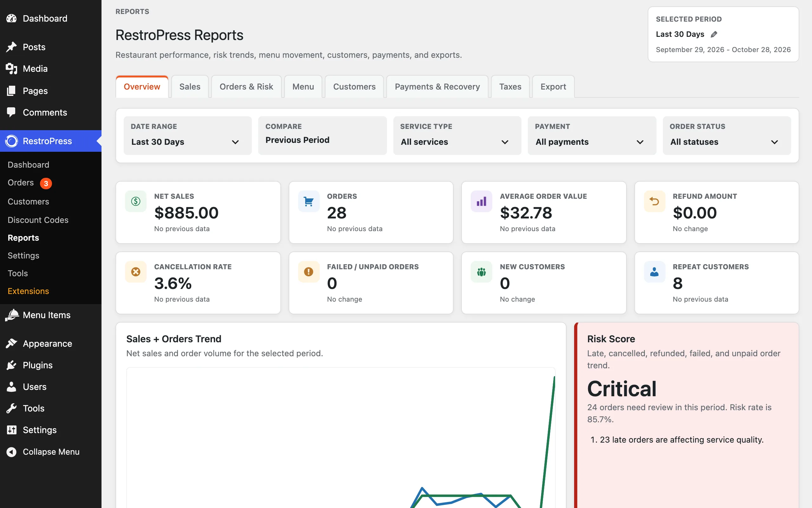Viewport: 812px width, 508px height.
Task: Open the Payment filter dropdown
Action: [x=592, y=135]
